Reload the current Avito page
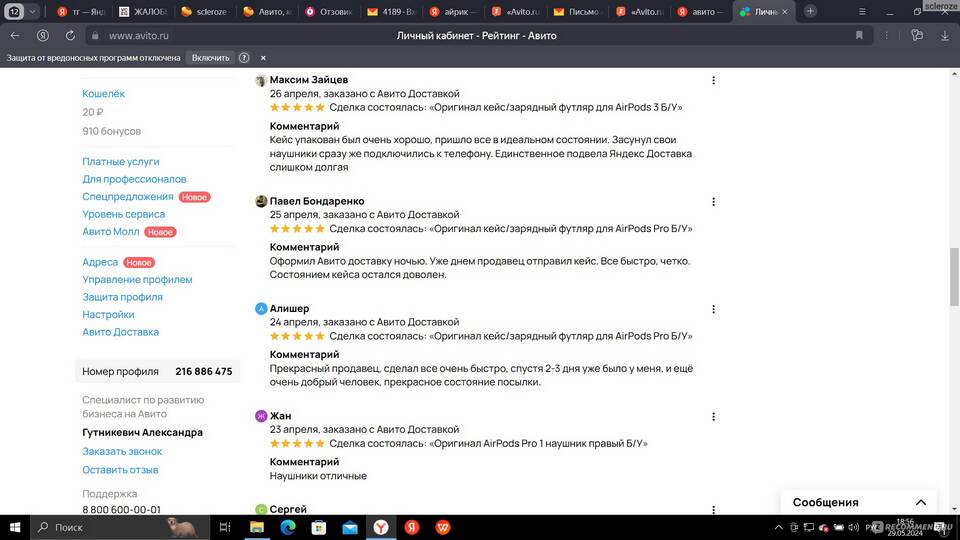 pyautogui.click(x=70, y=36)
